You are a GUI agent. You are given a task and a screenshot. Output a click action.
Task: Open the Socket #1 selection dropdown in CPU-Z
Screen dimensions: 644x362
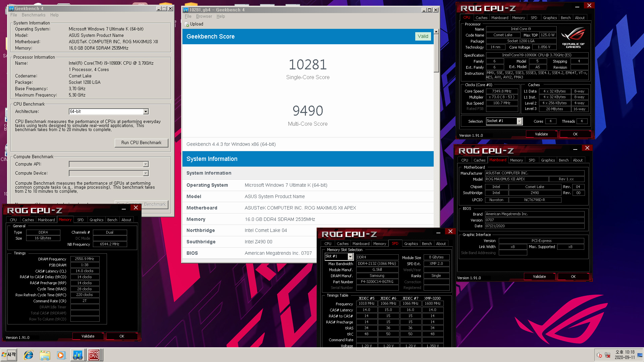point(519,121)
